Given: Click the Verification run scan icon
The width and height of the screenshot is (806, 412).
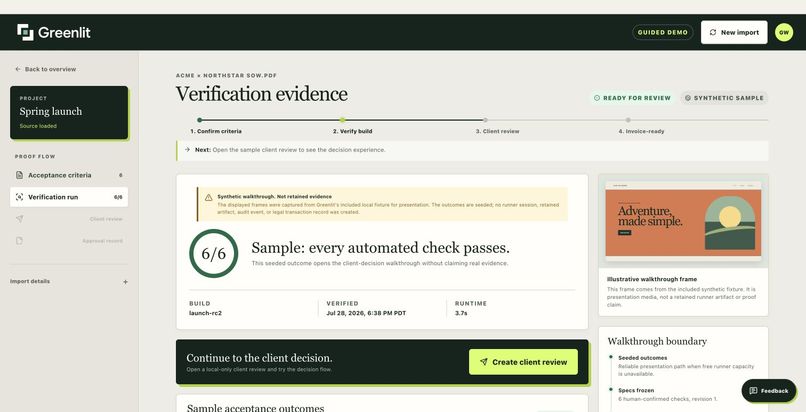Looking at the screenshot, I should click(20, 197).
